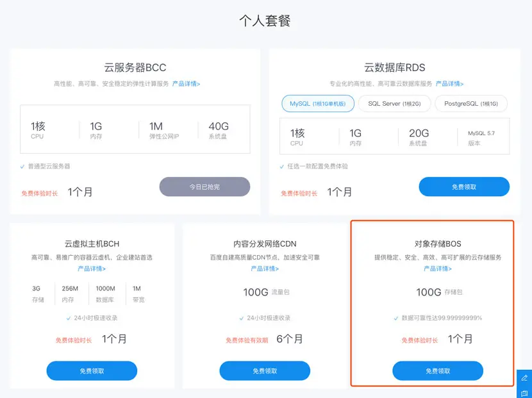
Task: Click the 对象存储BOS title
Action: (x=438, y=244)
